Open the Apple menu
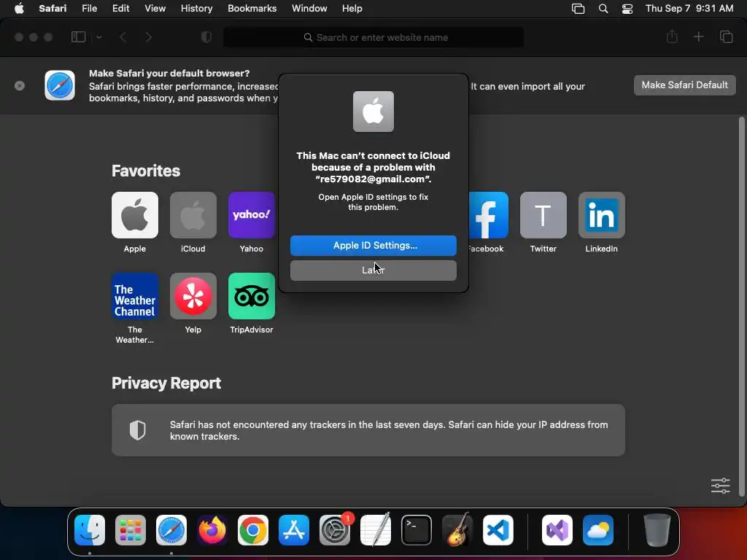Viewport: 747px width, 560px height. [x=19, y=9]
